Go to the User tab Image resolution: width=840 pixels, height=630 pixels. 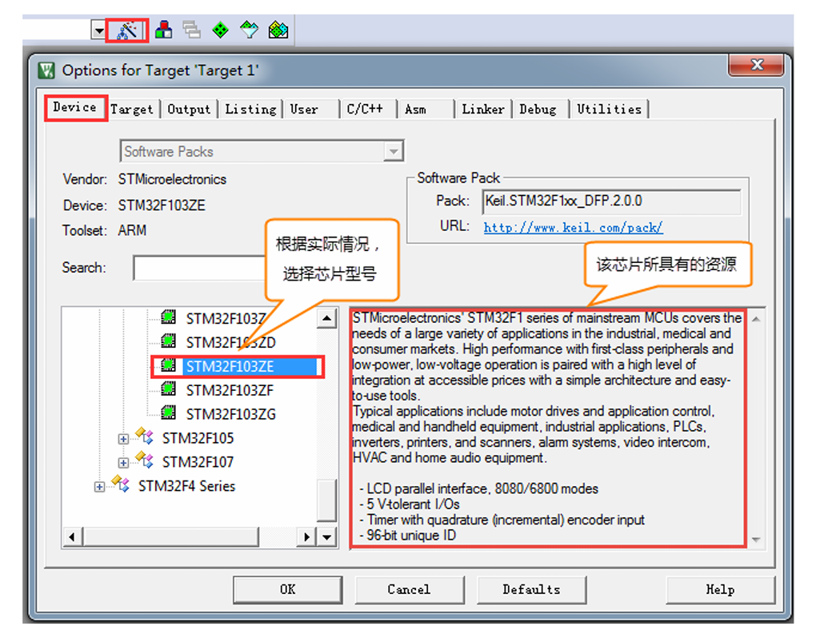tap(304, 110)
